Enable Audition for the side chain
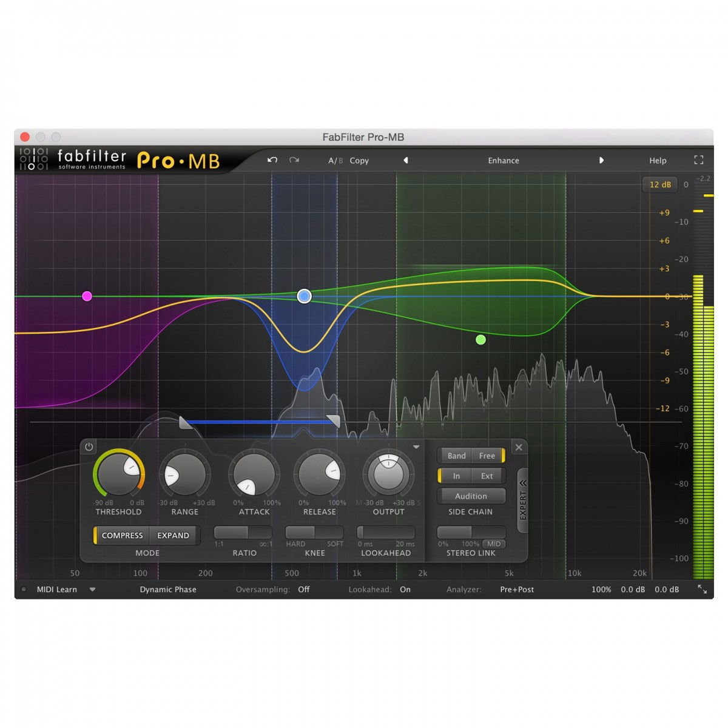Screen dimensions: 728x728 pos(471,496)
